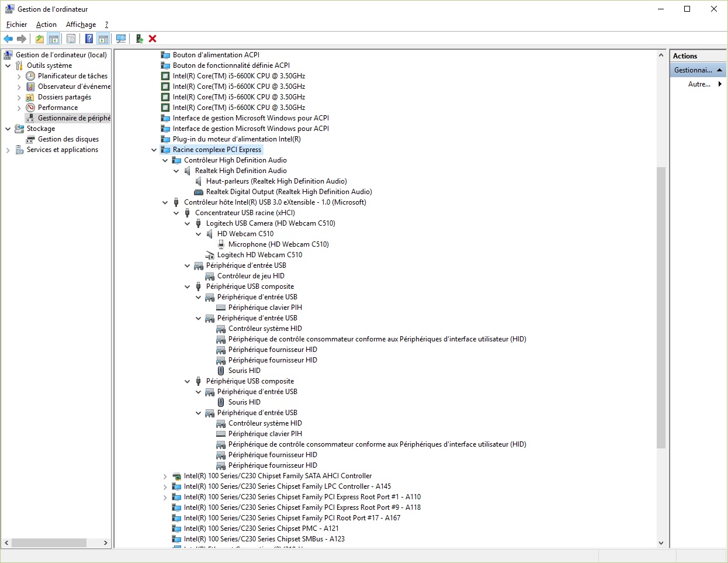Click the Contrôleur de jeu HID icon

click(x=210, y=276)
